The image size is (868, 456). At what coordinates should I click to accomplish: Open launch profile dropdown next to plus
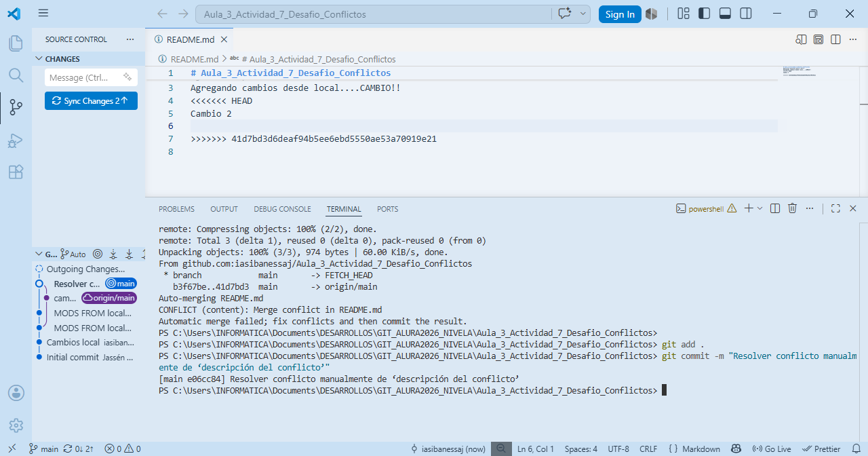[x=759, y=208]
